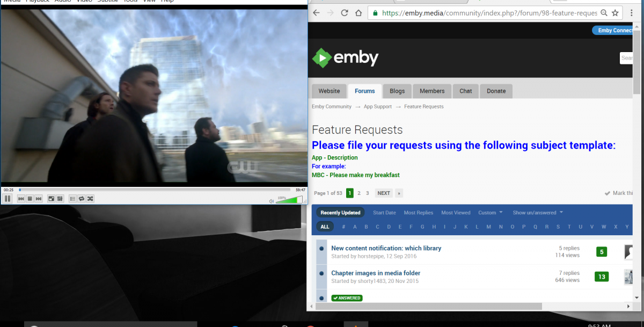Reload the emby forum page

pos(344,12)
